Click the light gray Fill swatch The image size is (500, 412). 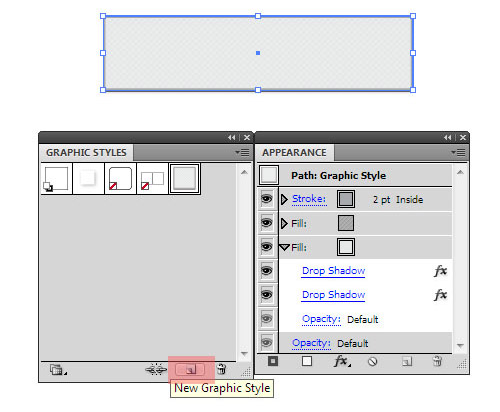(346, 247)
